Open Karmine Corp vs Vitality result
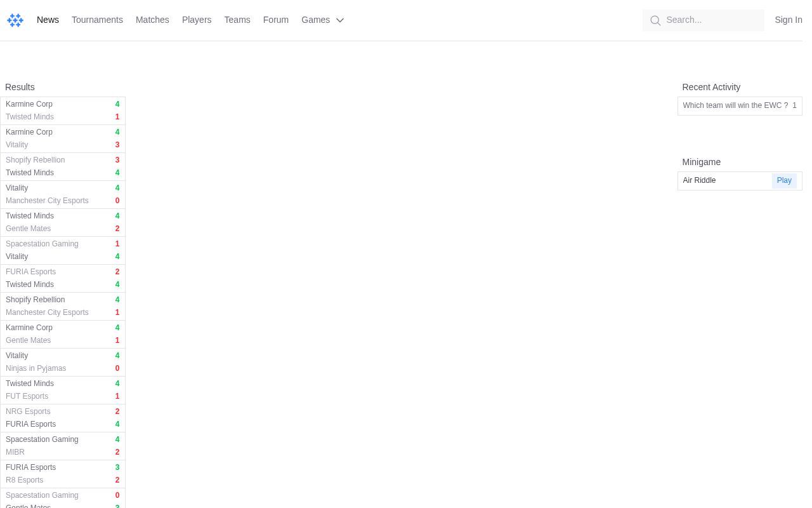 pos(63,138)
